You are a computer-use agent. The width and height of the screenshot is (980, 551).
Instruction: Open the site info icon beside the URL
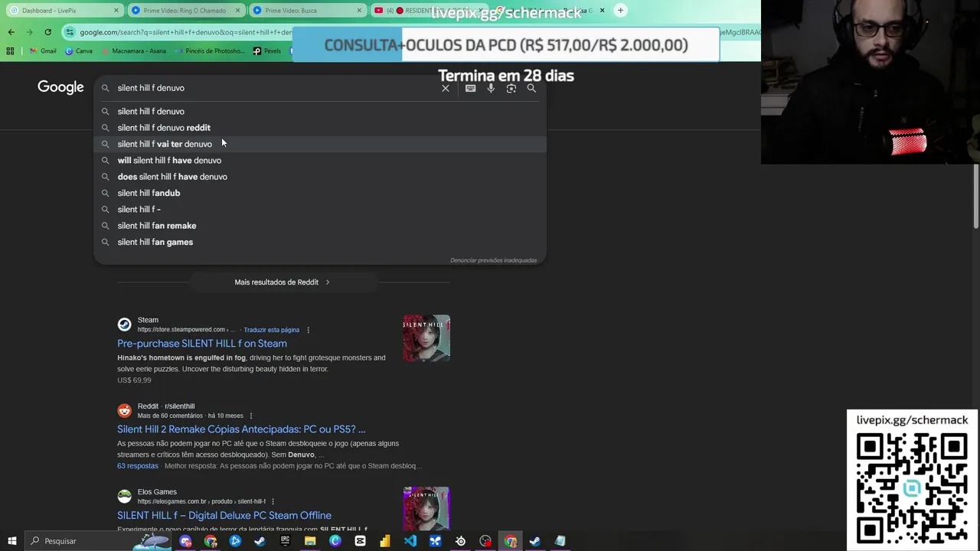[70, 32]
